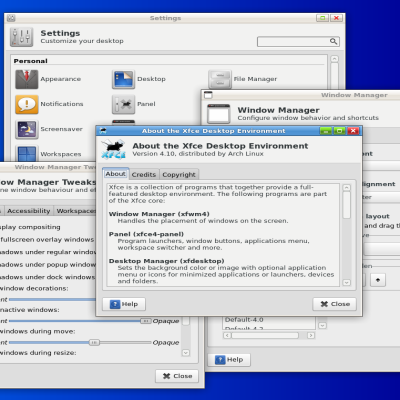Screen dimensions: 400x400
Task: Click theme list horizontal scrollbar left arrow
Action: point(227,335)
